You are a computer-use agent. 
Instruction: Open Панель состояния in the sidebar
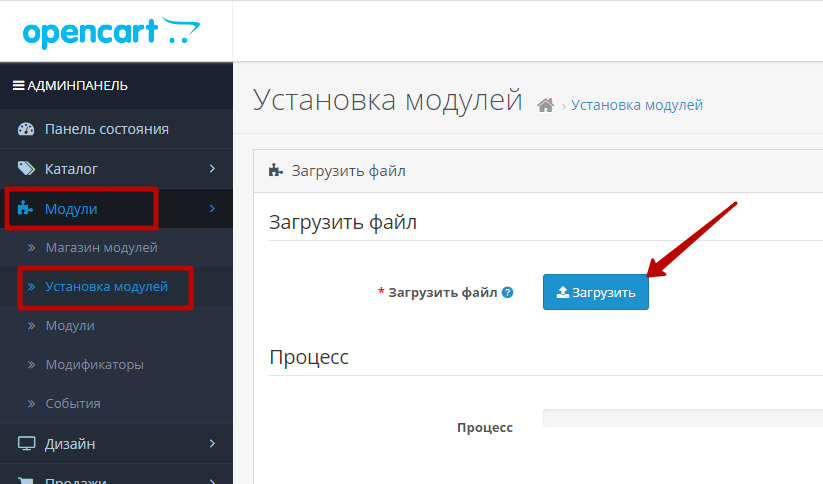pyautogui.click(x=117, y=129)
